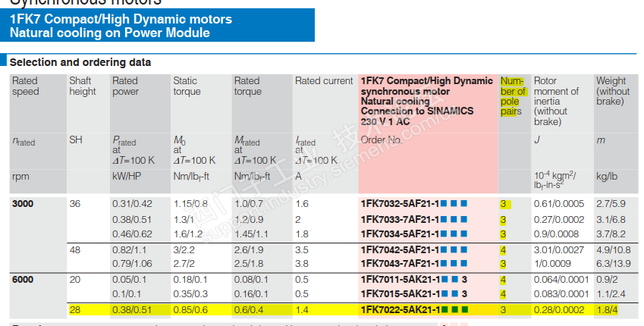The image size is (644, 326).
Task: Click rated power "0.31/0.42"
Action: 132,204
